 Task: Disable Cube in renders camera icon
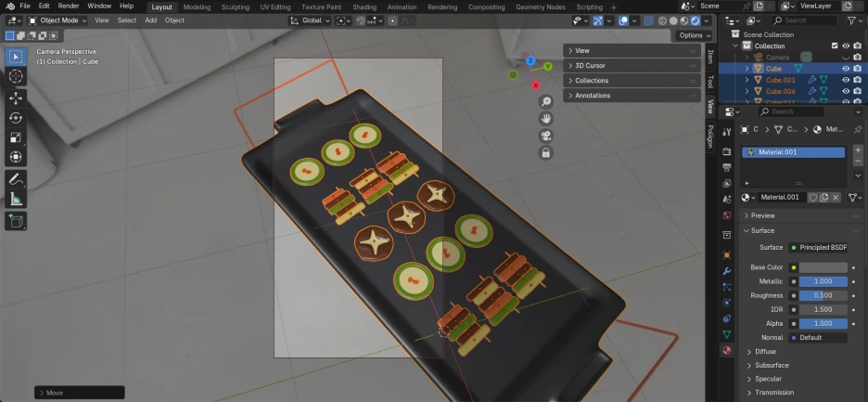(x=858, y=69)
